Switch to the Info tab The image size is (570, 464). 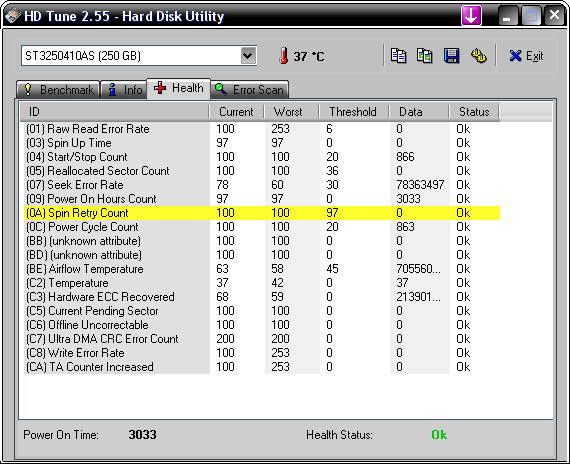point(124,90)
